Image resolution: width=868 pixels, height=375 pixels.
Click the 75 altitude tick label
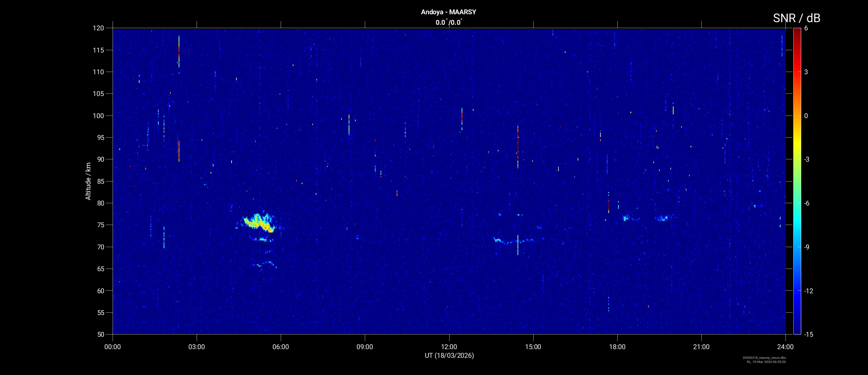click(100, 225)
